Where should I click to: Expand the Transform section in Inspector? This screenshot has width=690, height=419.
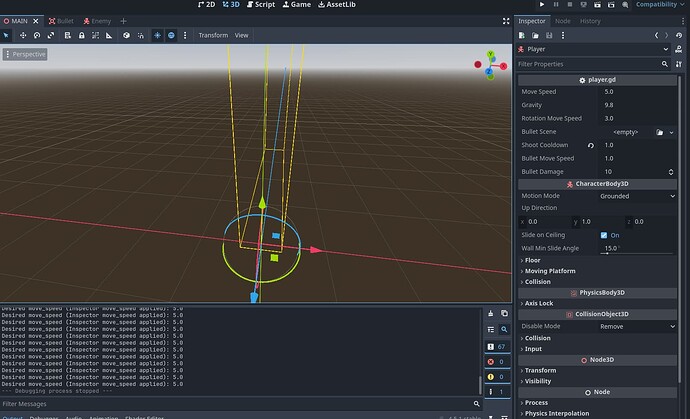pos(540,370)
